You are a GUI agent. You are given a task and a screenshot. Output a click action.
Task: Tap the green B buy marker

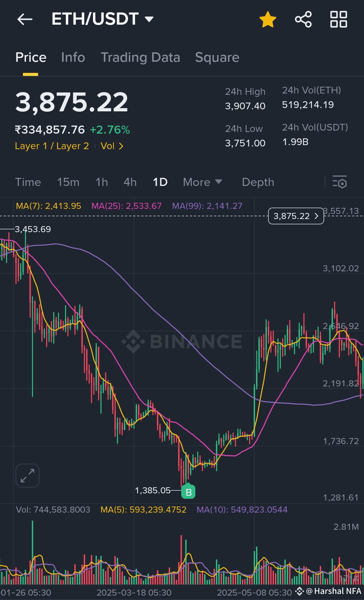click(x=188, y=491)
